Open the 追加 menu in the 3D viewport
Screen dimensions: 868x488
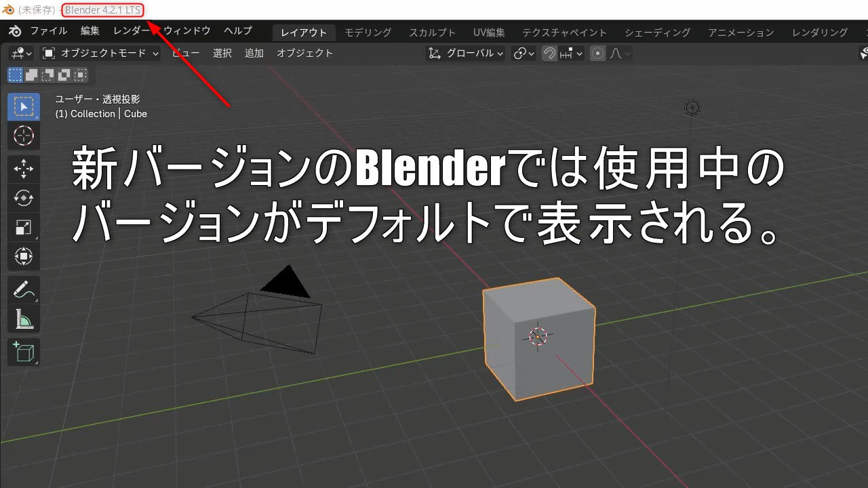click(254, 53)
